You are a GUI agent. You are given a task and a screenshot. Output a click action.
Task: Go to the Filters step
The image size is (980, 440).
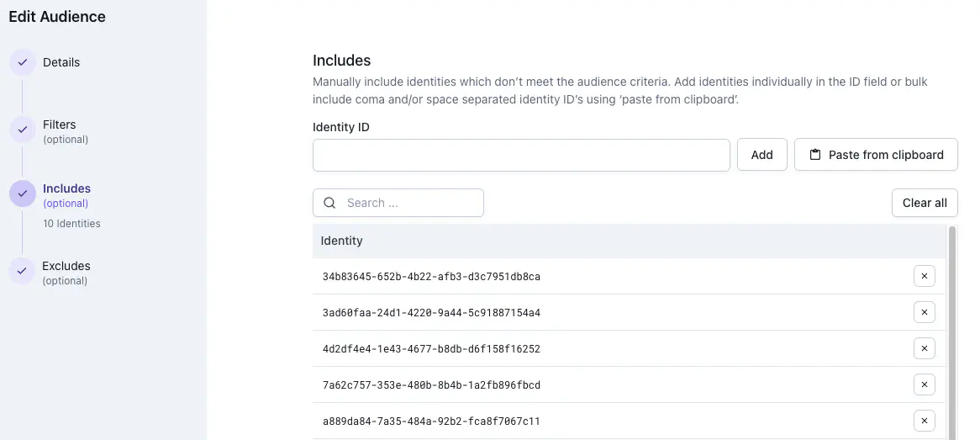[x=65, y=130]
